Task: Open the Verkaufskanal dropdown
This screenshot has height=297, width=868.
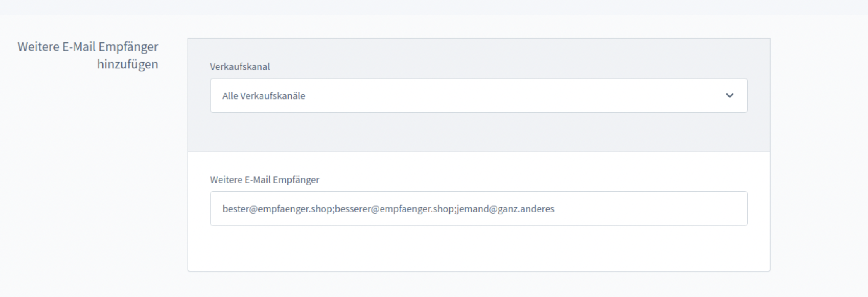Action: click(479, 95)
